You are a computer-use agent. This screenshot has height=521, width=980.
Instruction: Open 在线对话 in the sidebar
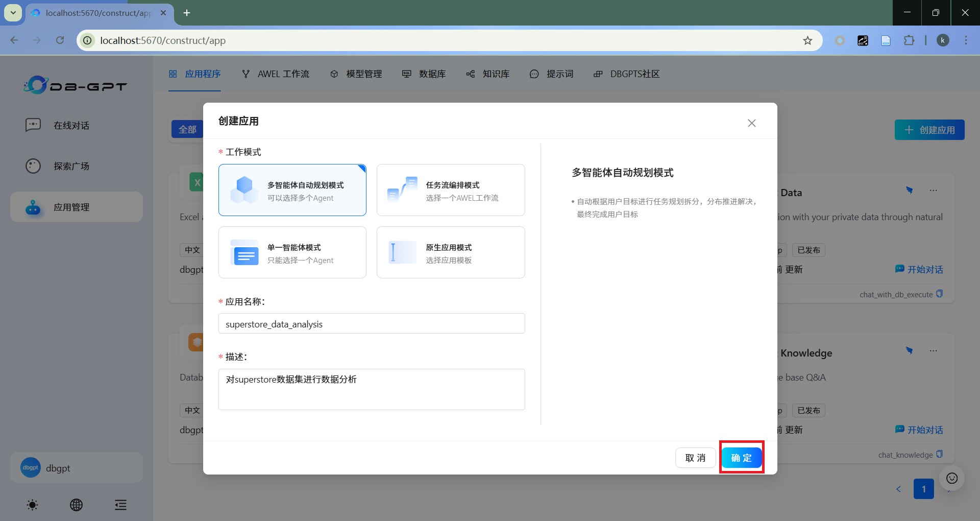[71, 126]
